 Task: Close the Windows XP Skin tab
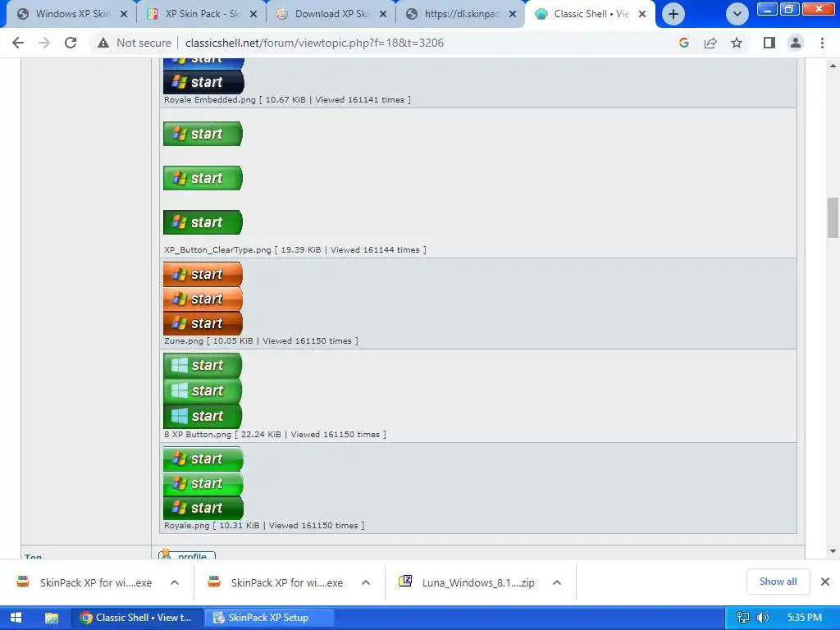coord(124,14)
